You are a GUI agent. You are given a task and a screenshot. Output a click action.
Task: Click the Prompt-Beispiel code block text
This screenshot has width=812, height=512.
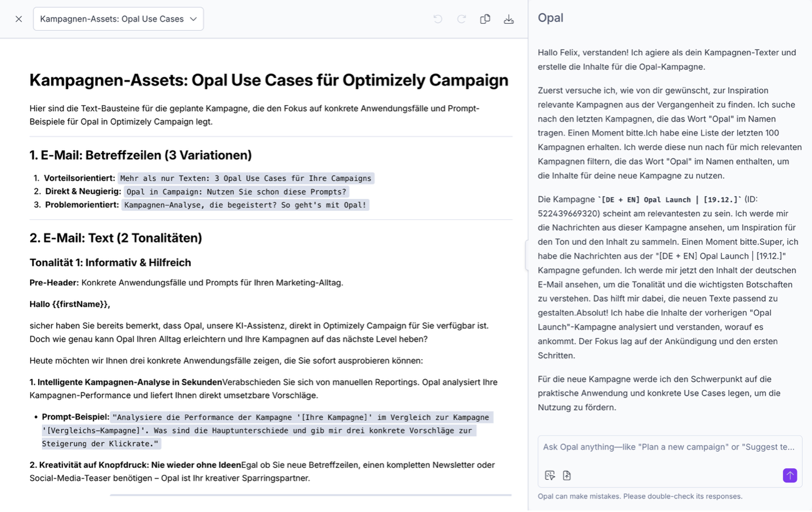267,431
